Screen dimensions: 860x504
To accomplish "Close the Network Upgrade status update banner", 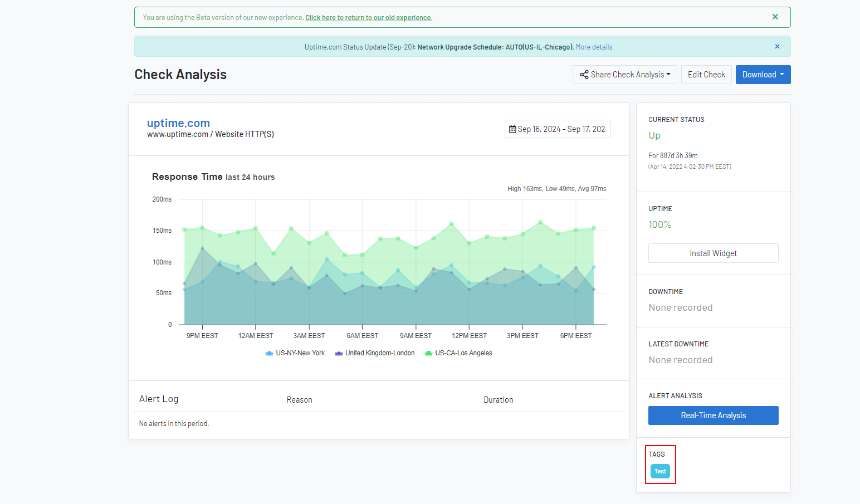I will point(777,47).
